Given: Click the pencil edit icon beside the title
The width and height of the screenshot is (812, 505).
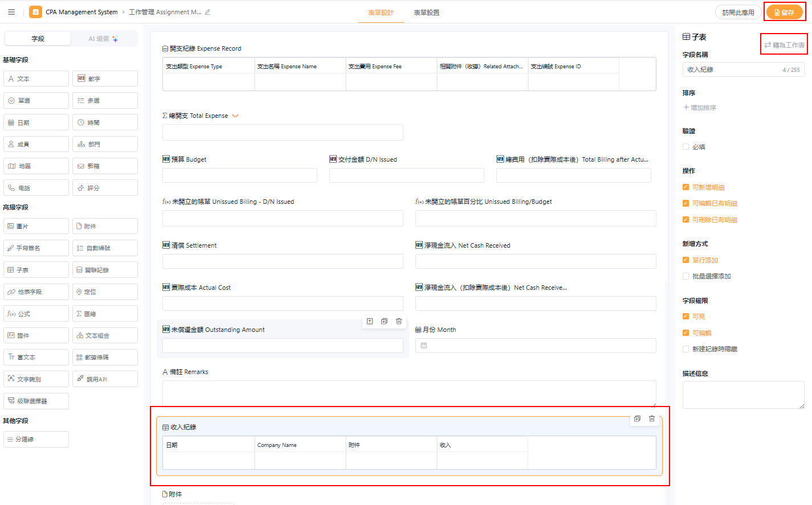Looking at the screenshot, I should (207, 12).
